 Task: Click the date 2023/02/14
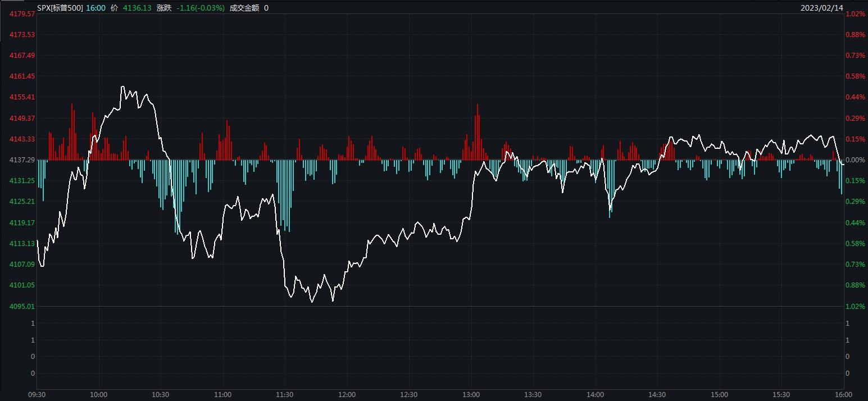point(821,8)
